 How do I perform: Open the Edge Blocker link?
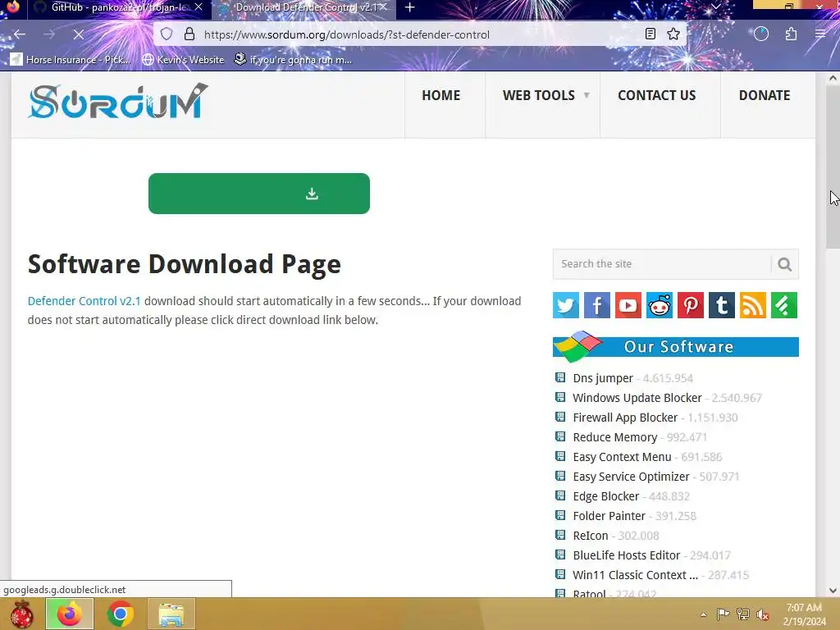[x=606, y=496]
